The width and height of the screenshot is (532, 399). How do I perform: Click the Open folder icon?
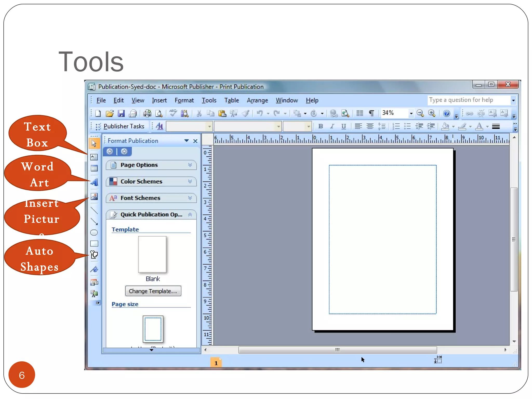click(110, 114)
